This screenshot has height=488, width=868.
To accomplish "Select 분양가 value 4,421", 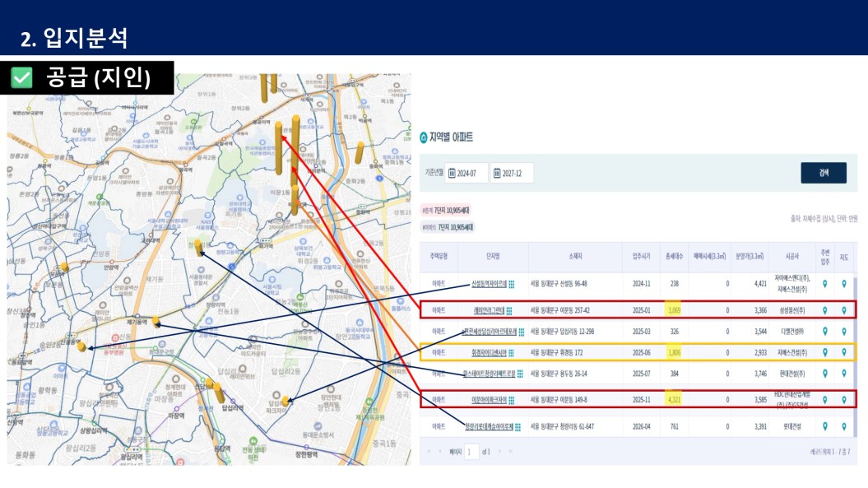I will click(x=760, y=284).
